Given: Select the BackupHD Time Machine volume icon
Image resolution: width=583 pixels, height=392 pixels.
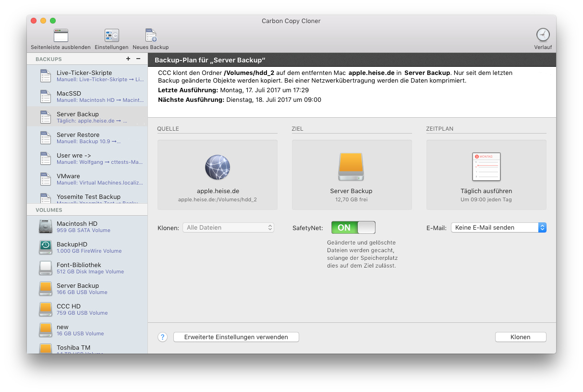Looking at the screenshot, I should 46,247.
